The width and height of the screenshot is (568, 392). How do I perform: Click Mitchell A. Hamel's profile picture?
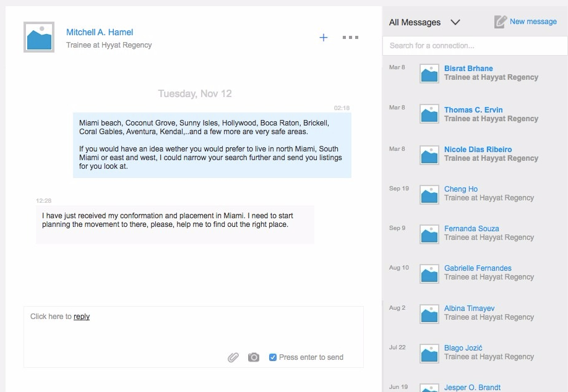[x=39, y=37]
